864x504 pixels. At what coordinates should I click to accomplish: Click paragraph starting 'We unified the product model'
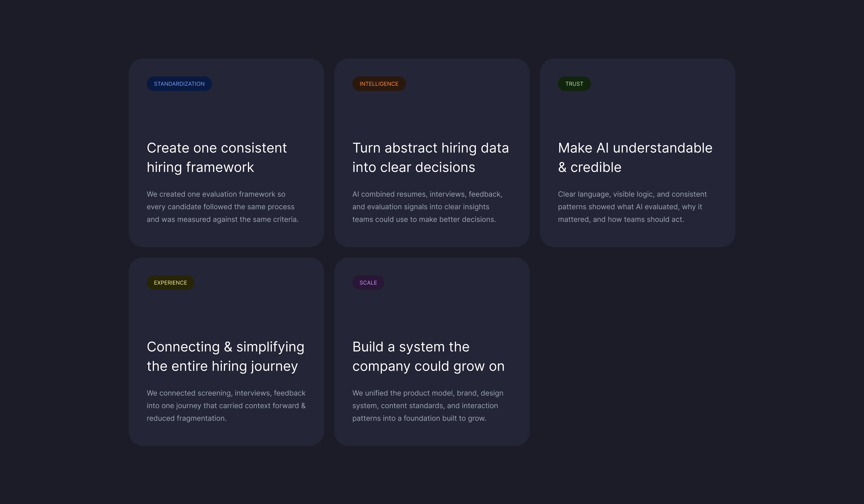[x=427, y=406]
